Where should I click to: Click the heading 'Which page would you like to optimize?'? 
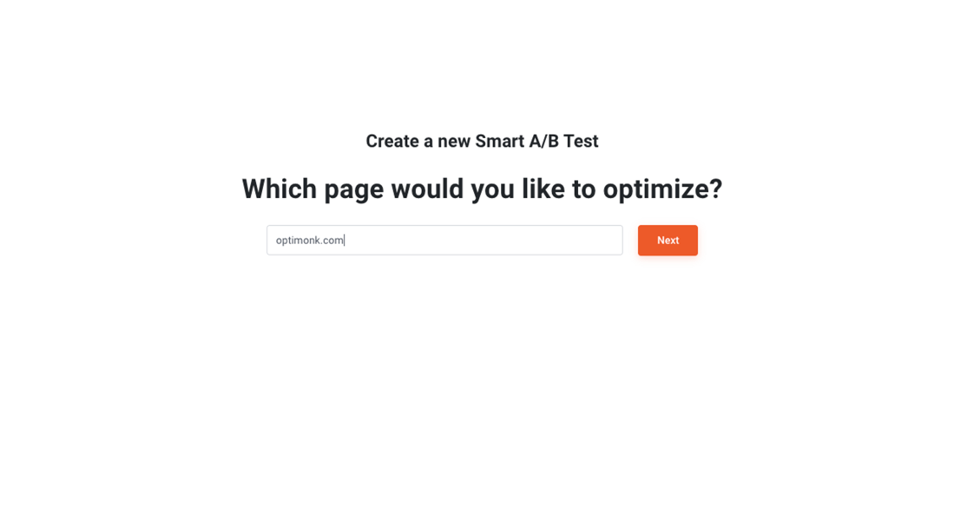[x=482, y=188]
